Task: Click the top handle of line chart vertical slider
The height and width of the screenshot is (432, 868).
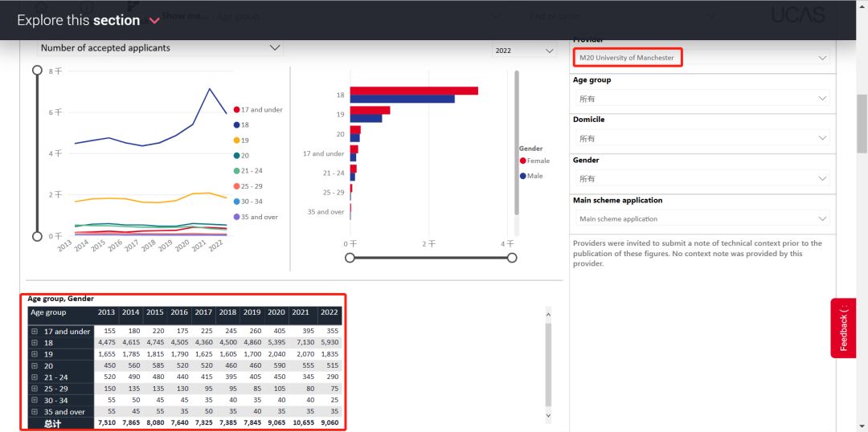Action: point(37,71)
